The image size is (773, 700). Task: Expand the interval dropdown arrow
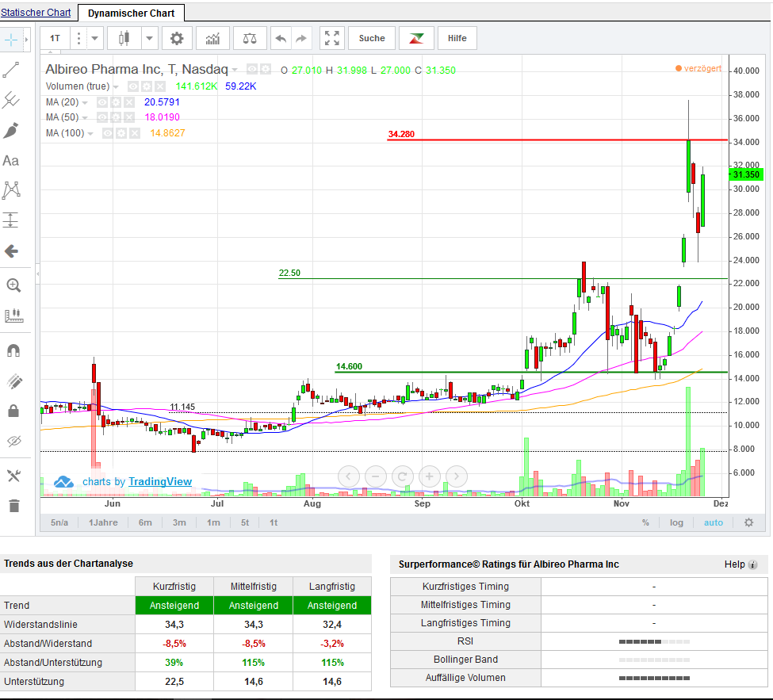click(x=94, y=39)
